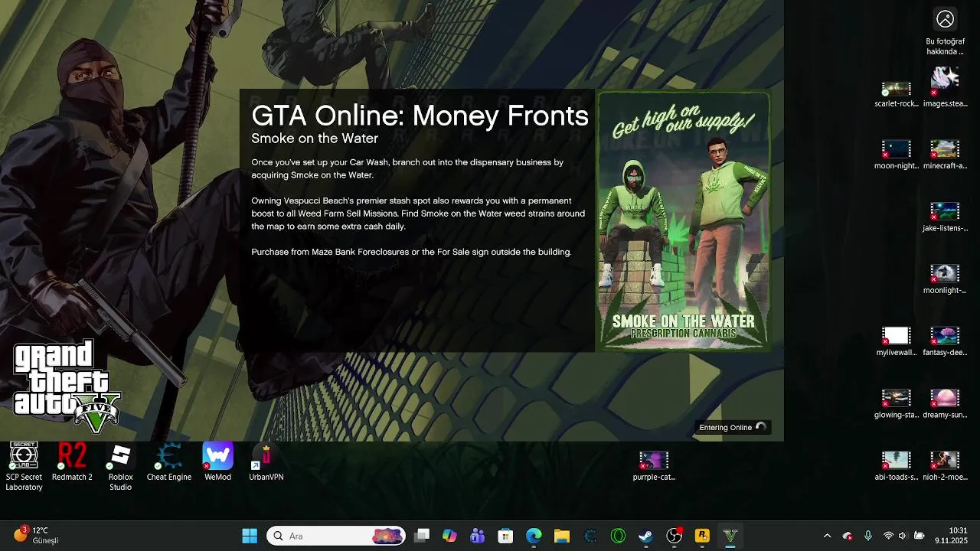Click the 'Smoke on the Water' subtitle text
The width and height of the screenshot is (980, 551).
315,139
